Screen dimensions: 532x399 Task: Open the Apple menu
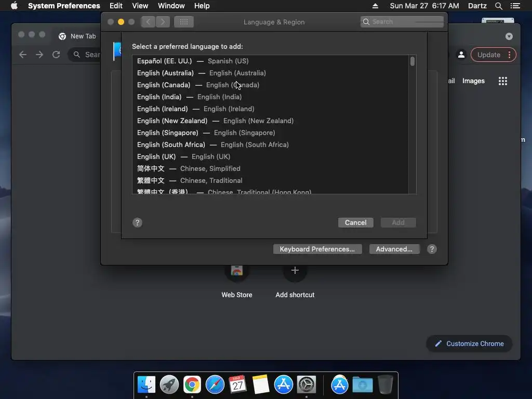(14, 6)
